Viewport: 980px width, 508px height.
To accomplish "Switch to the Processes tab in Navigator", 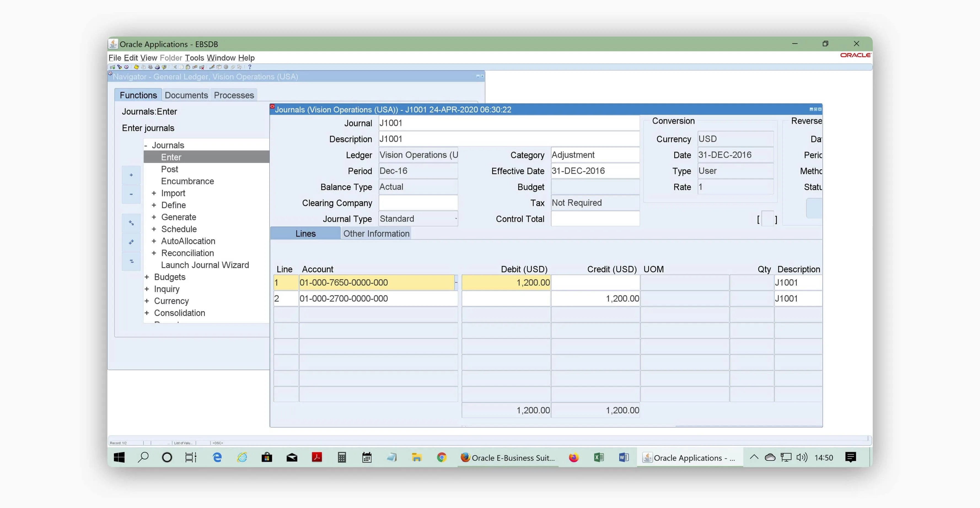I will [x=233, y=95].
